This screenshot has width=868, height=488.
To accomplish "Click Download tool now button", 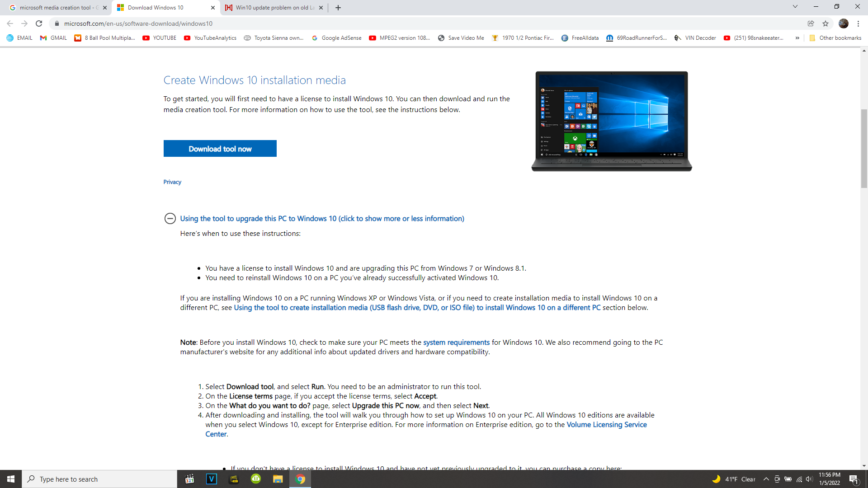I will 220,149.
